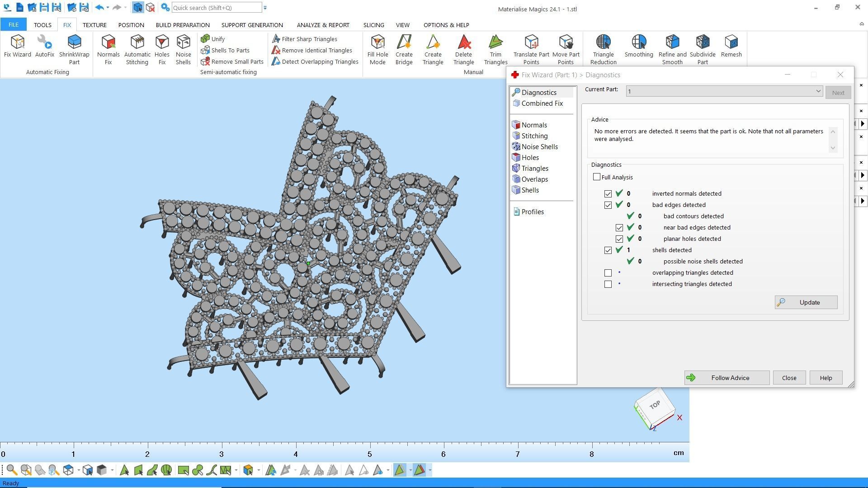Check overlapping triangles detected option

pyautogui.click(x=608, y=273)
